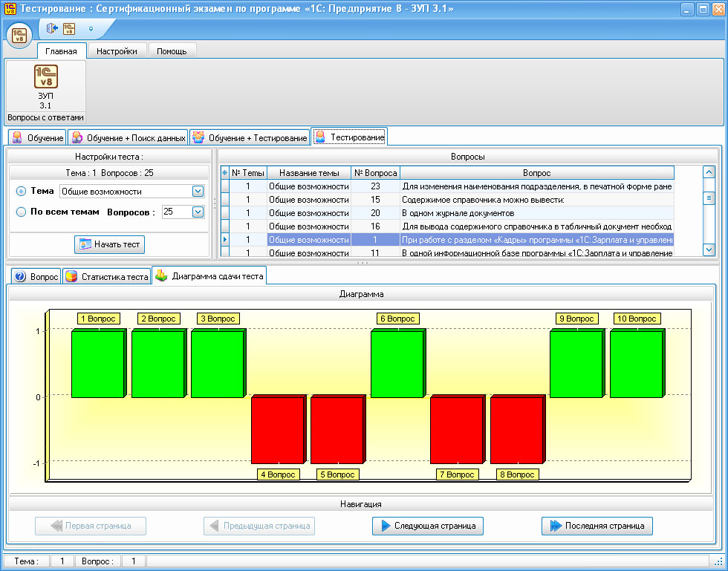Click the 1C icon in the window title bar

[10, 8]
